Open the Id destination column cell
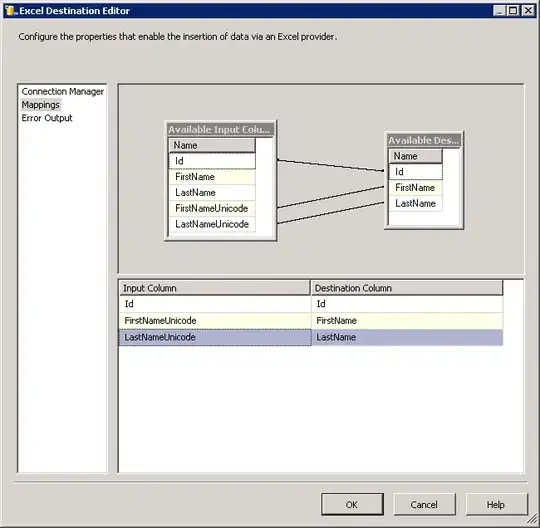This screenshot has width=540, height=528. [407, 304]
